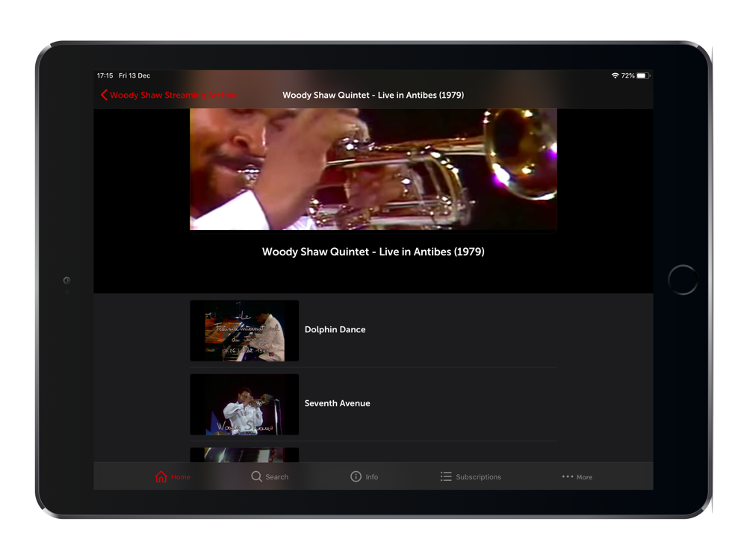Screen dimensions: 747x560
Task: Tap the Fri 13 Dec date
Action: pos(134,75)
